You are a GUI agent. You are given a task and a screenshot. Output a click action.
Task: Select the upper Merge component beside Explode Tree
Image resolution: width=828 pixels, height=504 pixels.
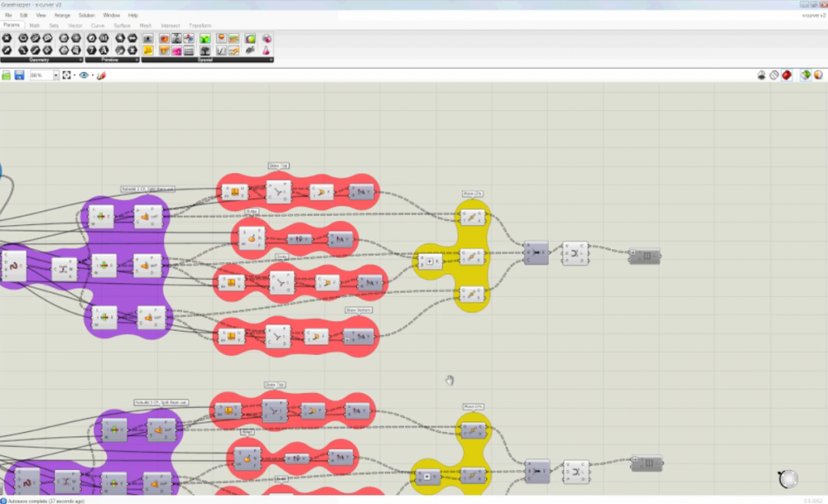[537, 253]
